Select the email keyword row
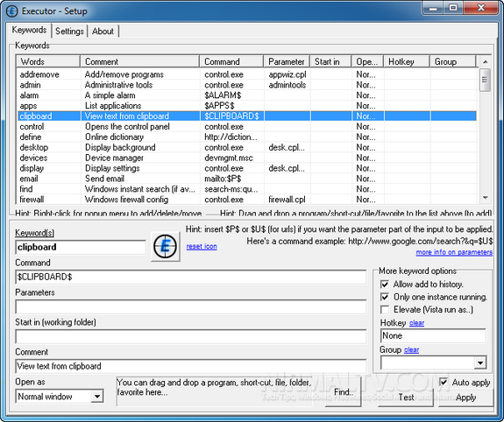The image size is (504, 422). coord(247,179)
